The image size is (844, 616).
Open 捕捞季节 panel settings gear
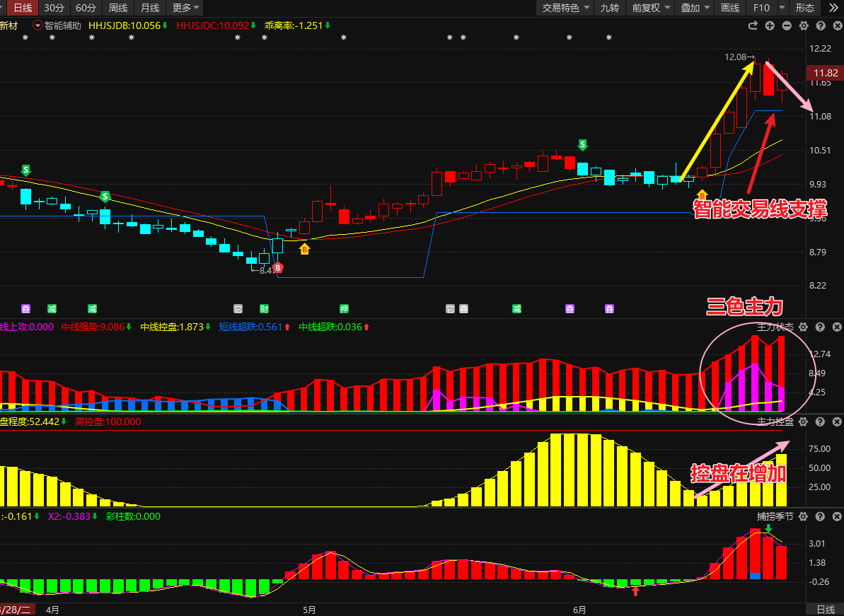[x=803, y=516]
